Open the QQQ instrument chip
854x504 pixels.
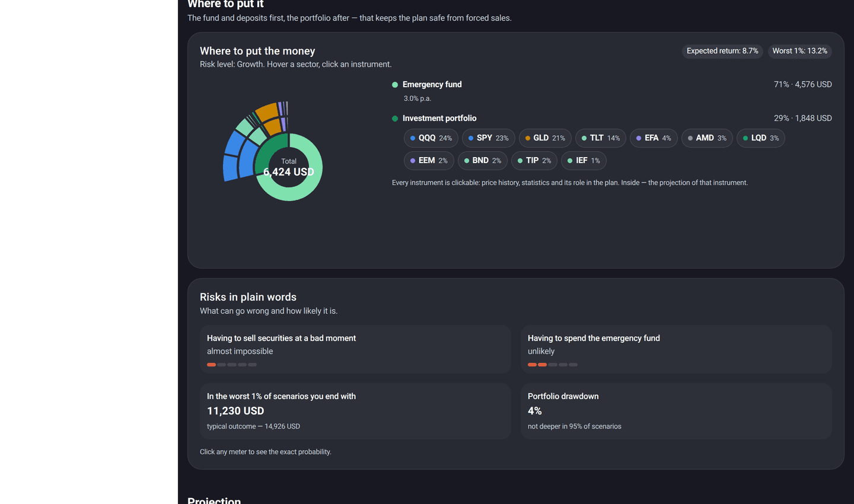431,138
